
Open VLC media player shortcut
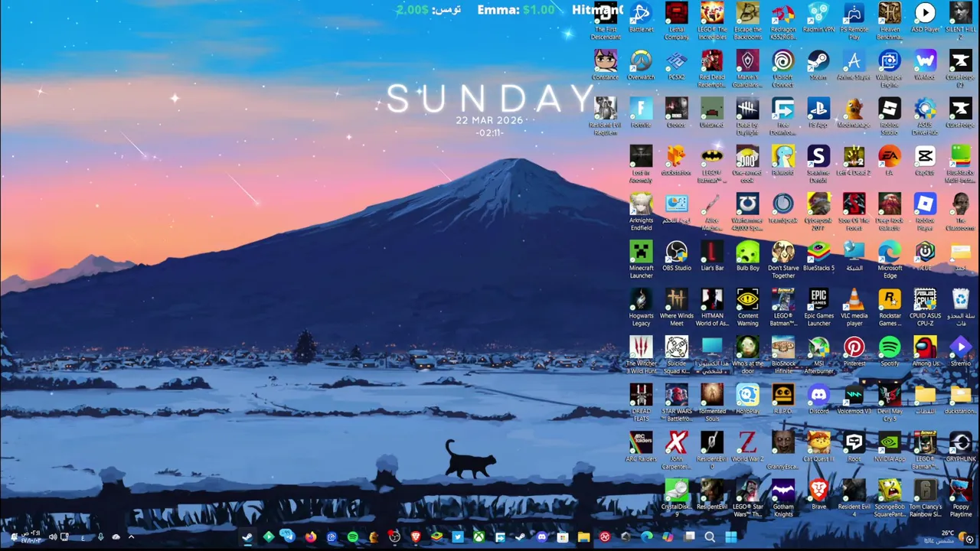pyautogui.click(x=854, y=307)
